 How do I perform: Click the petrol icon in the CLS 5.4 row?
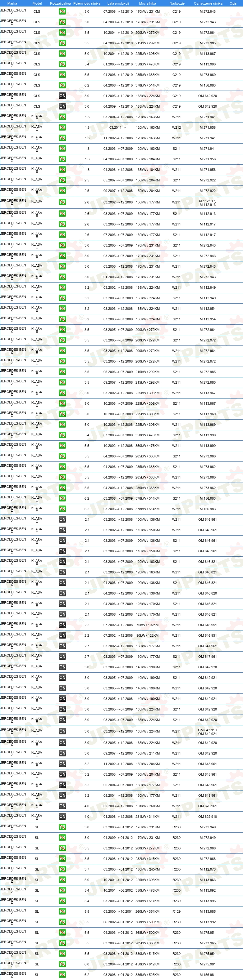coord(62,64)
